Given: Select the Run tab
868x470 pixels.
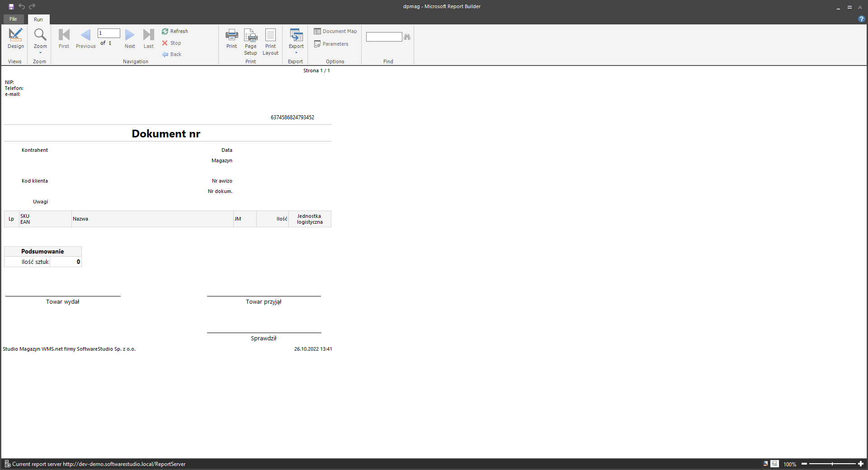Looking at the screenshot, I should coord(38,19).
